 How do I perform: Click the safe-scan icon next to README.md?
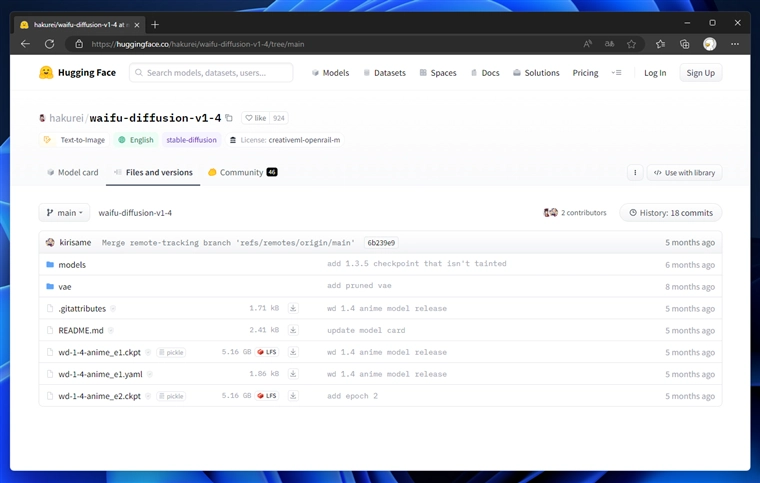[x=111, y=330]
